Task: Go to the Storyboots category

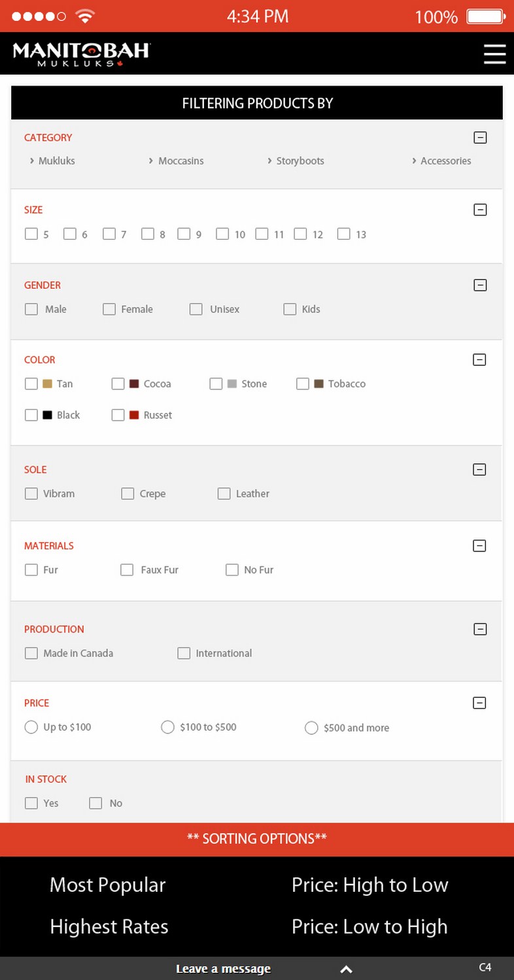Action: tap(300, 161)
